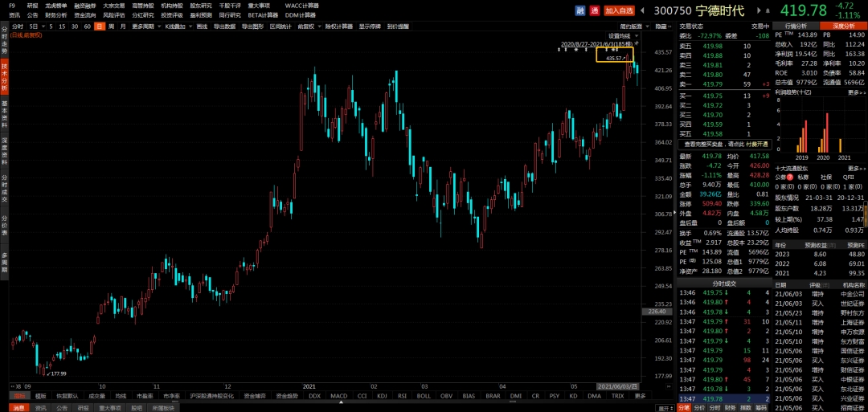Click the 加入自选 button
Viewport: 868px width, 412px height.
coord(619,10)
